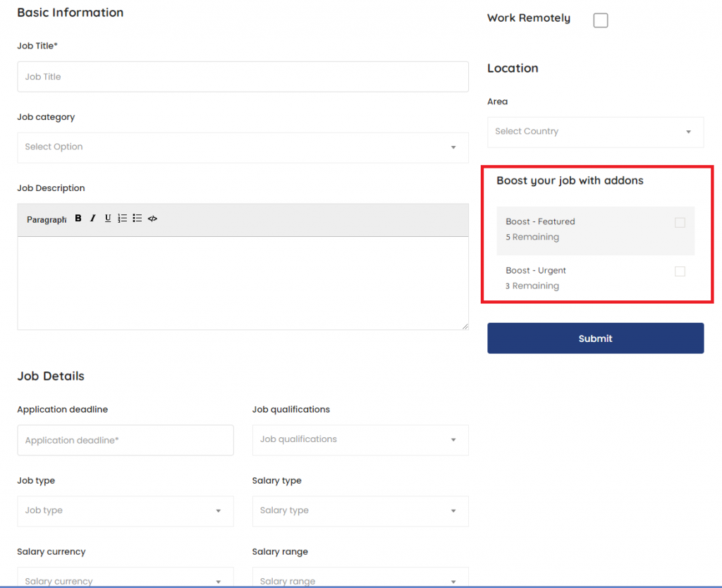722x588 pixels.
Task: Open the Job type dropdown
Action: pos(125,511)
